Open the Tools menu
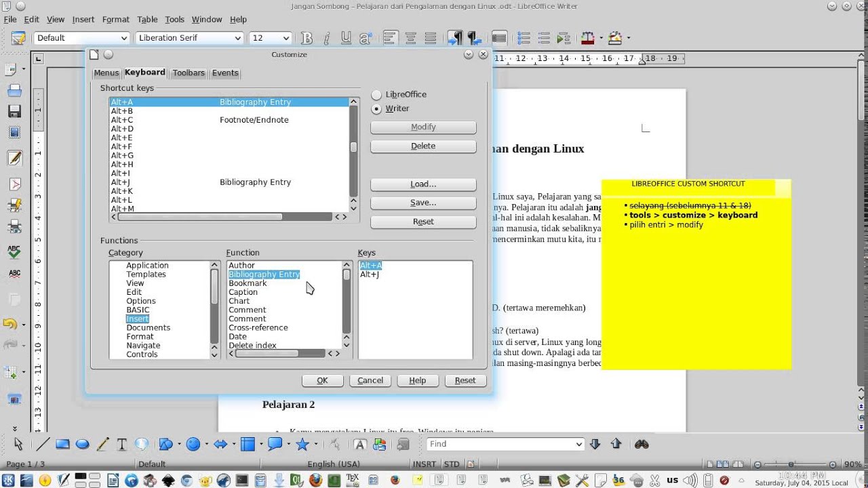The height and width of the screenshot is (488, 868). 175,20
